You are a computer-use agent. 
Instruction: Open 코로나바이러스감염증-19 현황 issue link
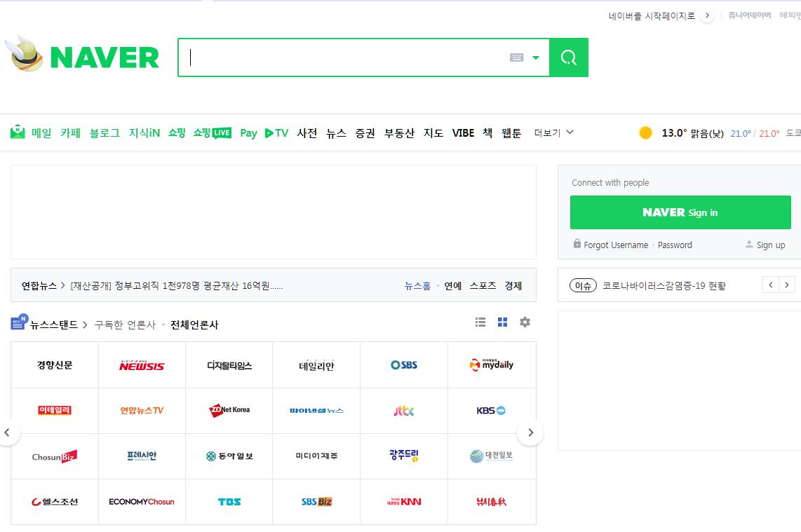(664, 286)
